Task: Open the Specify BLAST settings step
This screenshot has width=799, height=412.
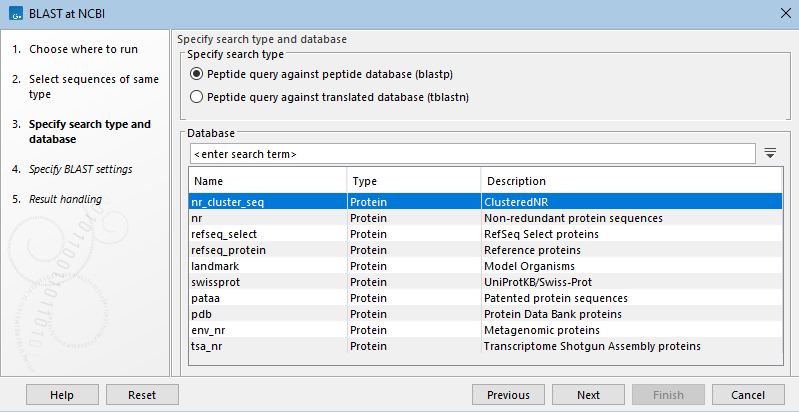Action: coord(80,169)
